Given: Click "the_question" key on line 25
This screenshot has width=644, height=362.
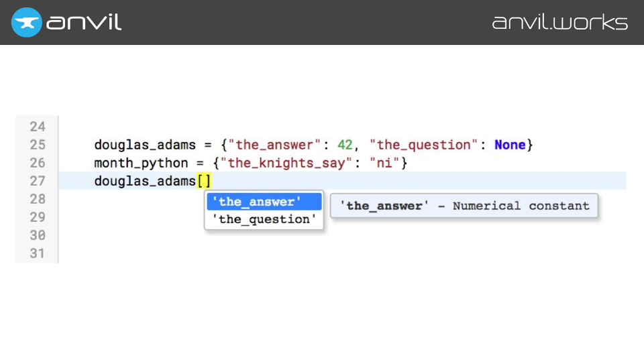Looking at the screenshot, I should coord(425,145).
